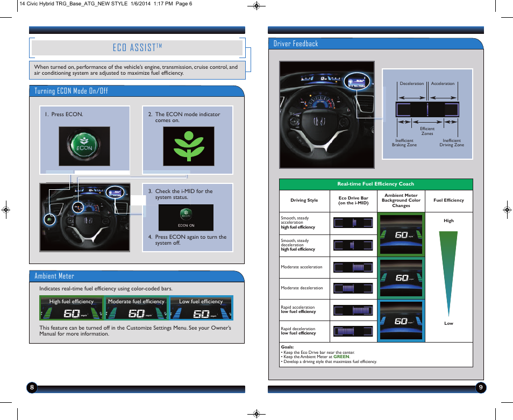Click the Eco Drive bar diagram graphic
Screen dimensions: 513x420
pyautogui.click(x=427, y=109)
